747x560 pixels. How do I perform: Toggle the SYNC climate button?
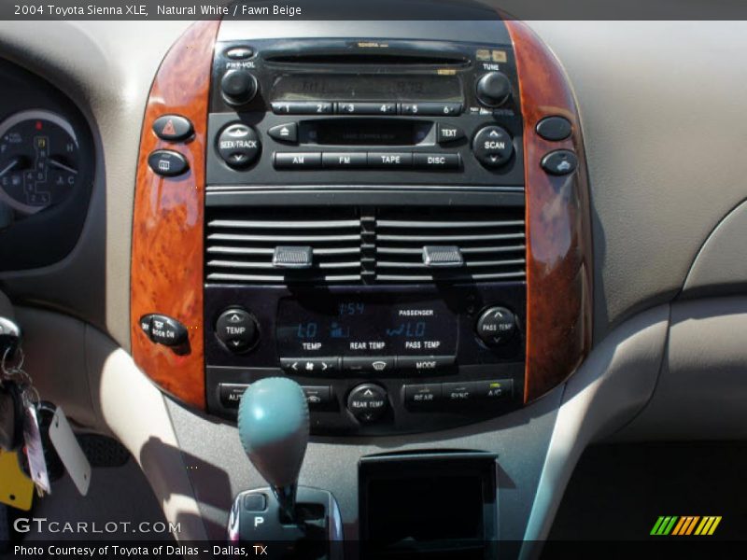pyautogui.click(x=459, y=395)
